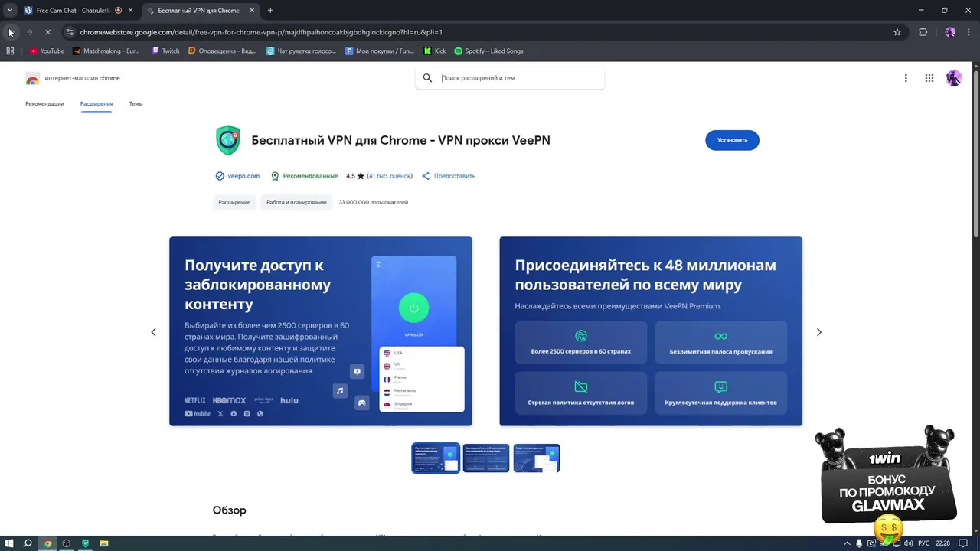Open the Spotify – Liked Songs bookmark
This screenshot has width=980, height=551.
click(488, 51)
